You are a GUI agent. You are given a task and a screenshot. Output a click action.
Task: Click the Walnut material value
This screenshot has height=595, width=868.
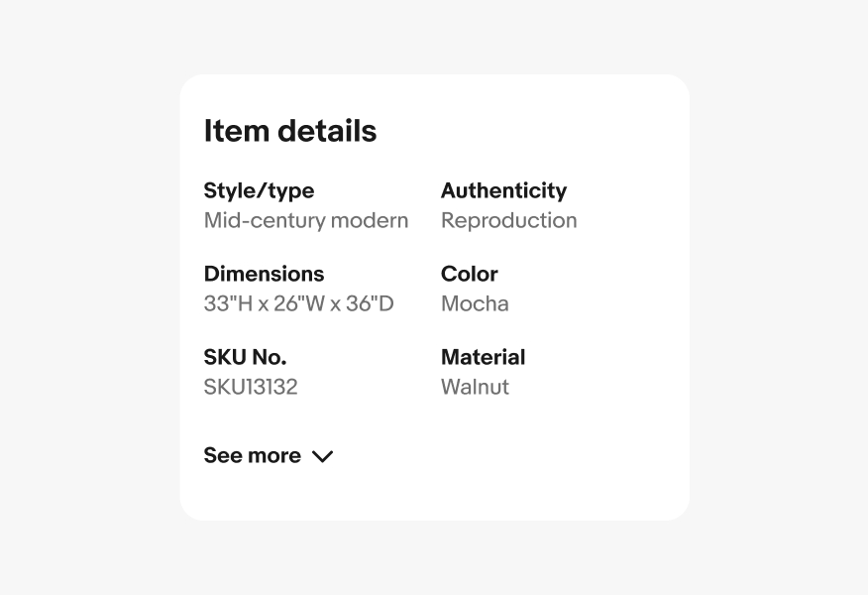pos(475,387)
